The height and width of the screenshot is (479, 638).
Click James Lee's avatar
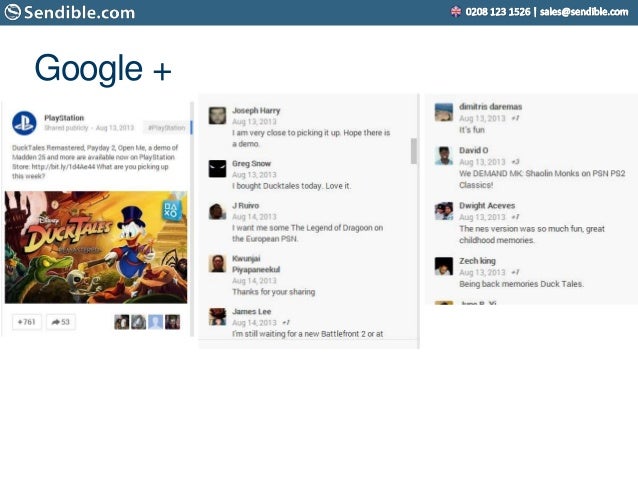click(x=217, y=317)
